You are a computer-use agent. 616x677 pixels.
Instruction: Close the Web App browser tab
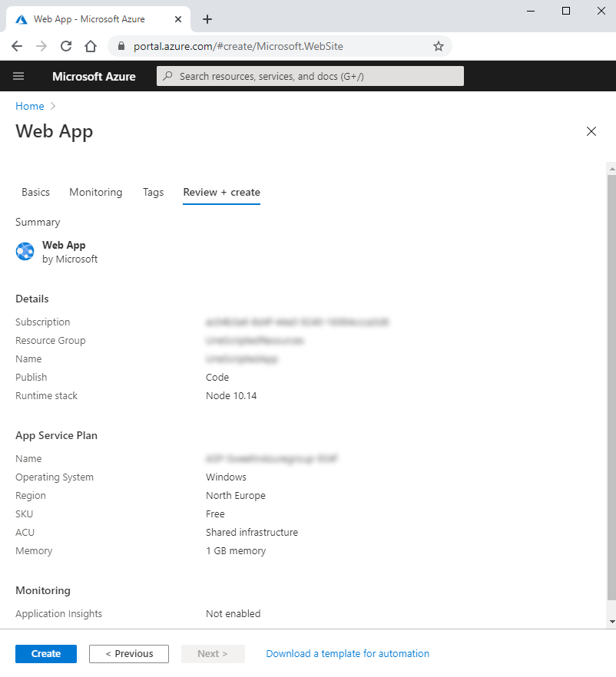[x=178, y=19]
